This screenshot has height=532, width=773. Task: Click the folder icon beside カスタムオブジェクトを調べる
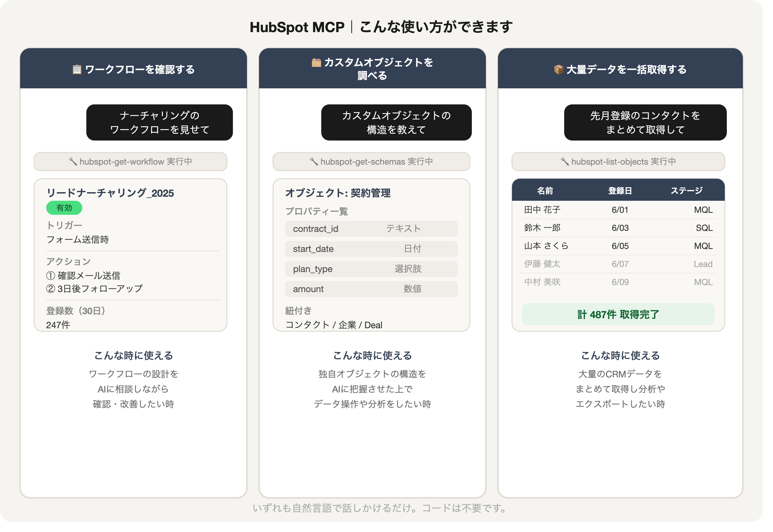(x=316, y=62)
